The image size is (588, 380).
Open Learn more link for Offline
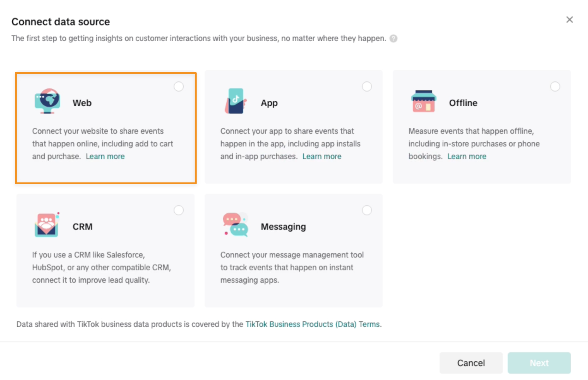pos(467,157)
